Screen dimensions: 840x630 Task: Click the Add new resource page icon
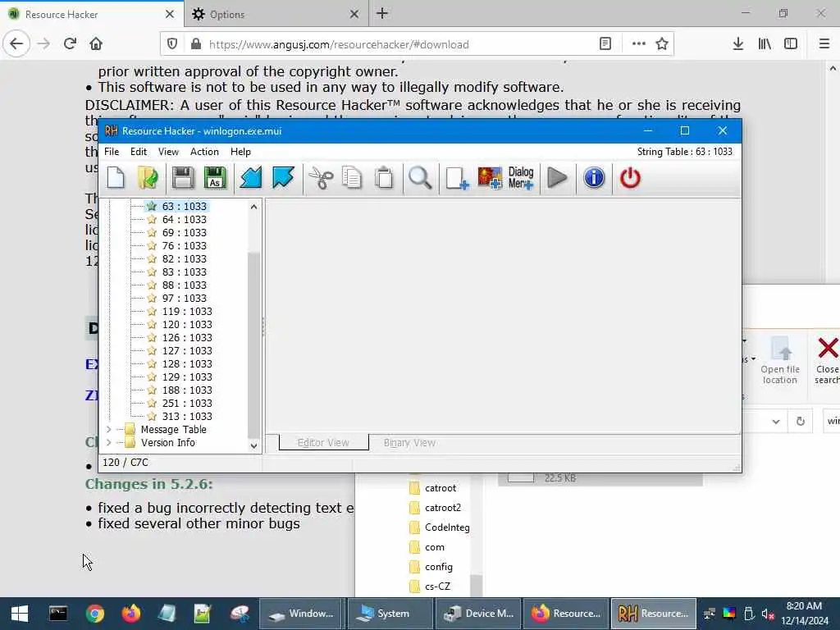[457, 178]
